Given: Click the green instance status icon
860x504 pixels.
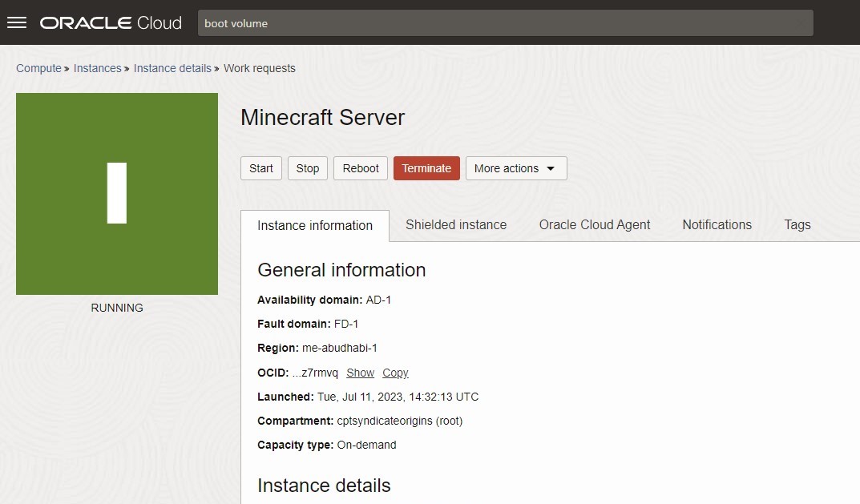Looking at the screenshot, I should (x=117, y=193).
